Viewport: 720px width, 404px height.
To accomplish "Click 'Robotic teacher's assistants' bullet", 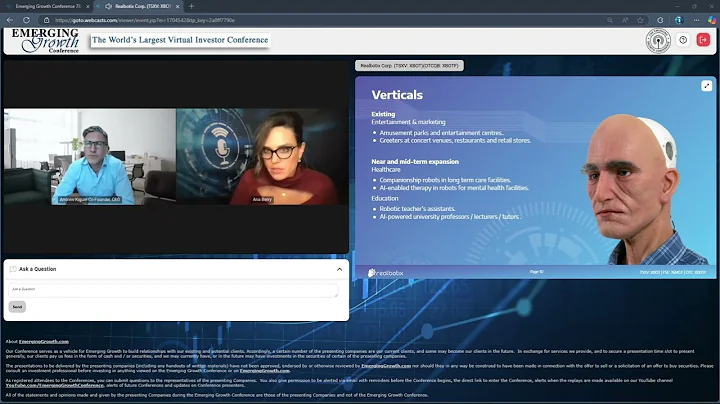I will (417, 209).
